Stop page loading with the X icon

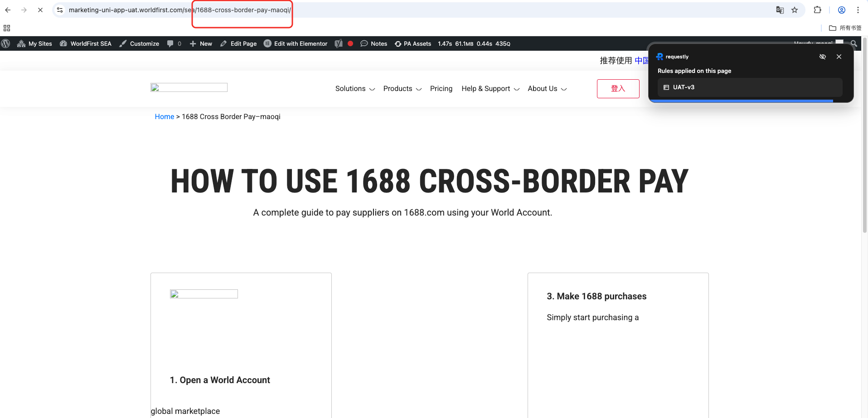tap(40, 10)
